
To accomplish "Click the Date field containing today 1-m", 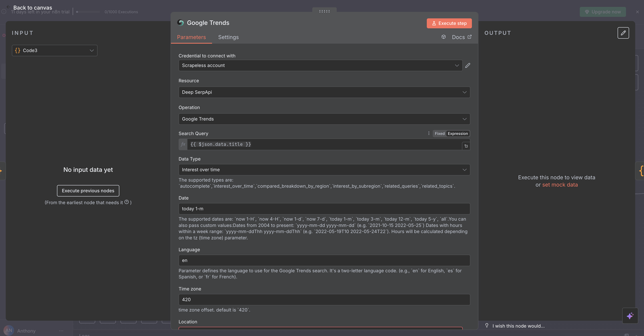I will point(324,209).
